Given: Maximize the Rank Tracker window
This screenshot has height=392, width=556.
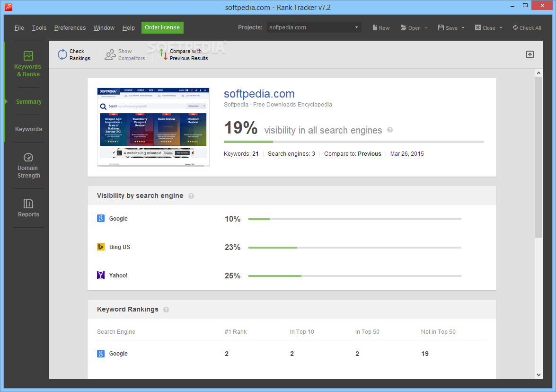Looking at the screenshot, I should 525,5.
